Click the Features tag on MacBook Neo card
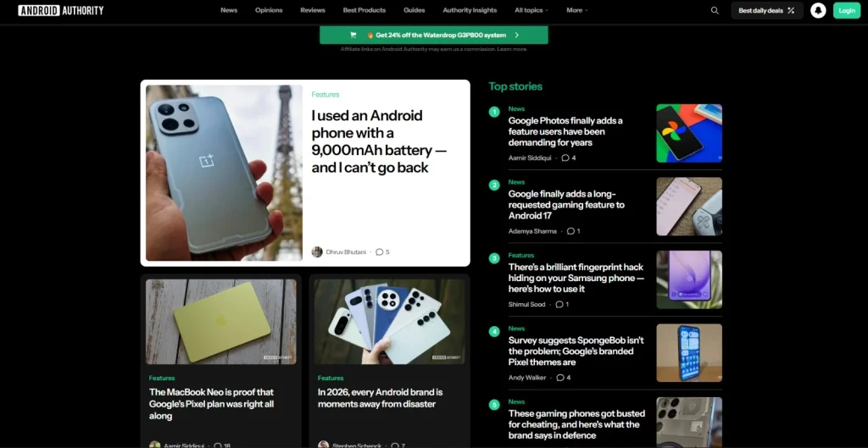Image resolution: width=868 pixels, height=448 pixels. pos(162,379)
